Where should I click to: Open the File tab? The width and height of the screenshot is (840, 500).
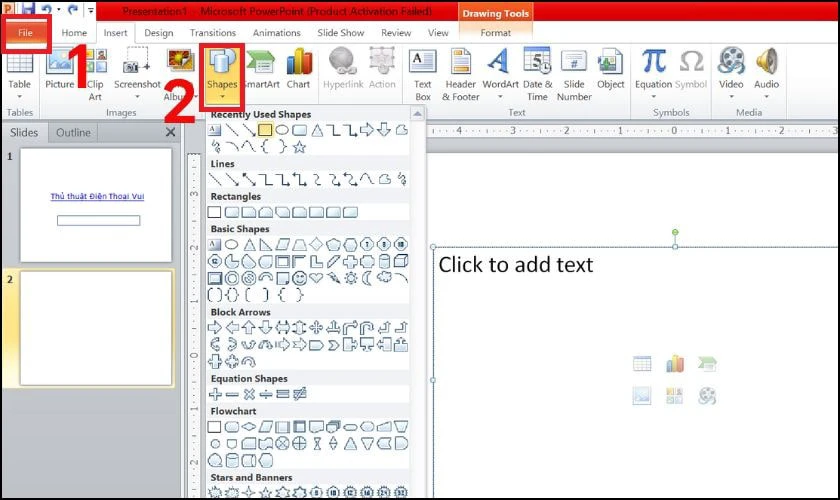pyautogui.click(x=25, y=33)
